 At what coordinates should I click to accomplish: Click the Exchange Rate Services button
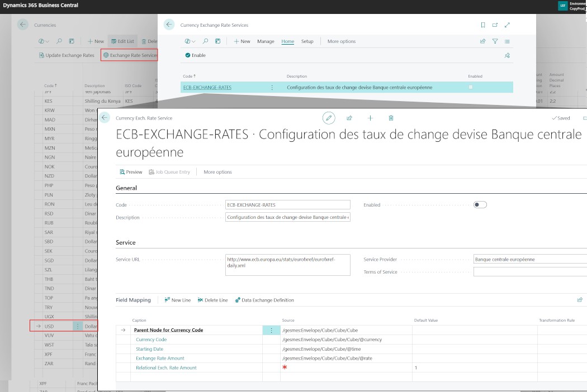click(x=130, y=55)
